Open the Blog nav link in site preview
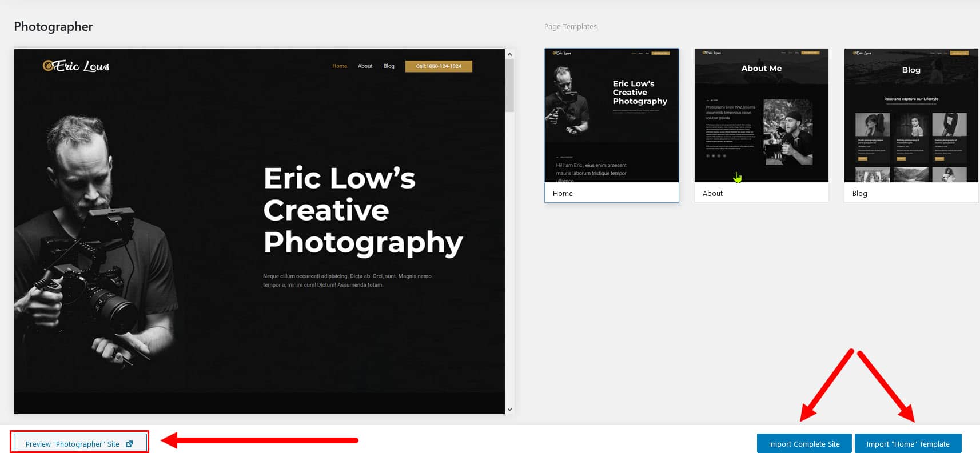The width and height of the screenshot is (980, 453). pos(389,66)
